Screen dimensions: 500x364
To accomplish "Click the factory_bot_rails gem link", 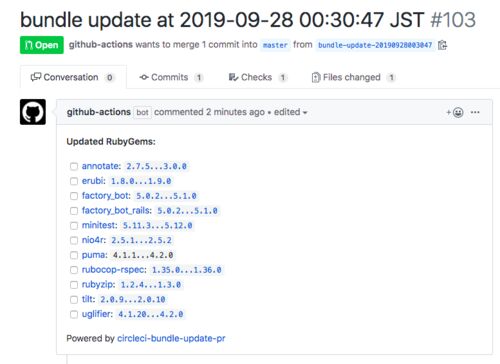I will coord(117,211).
